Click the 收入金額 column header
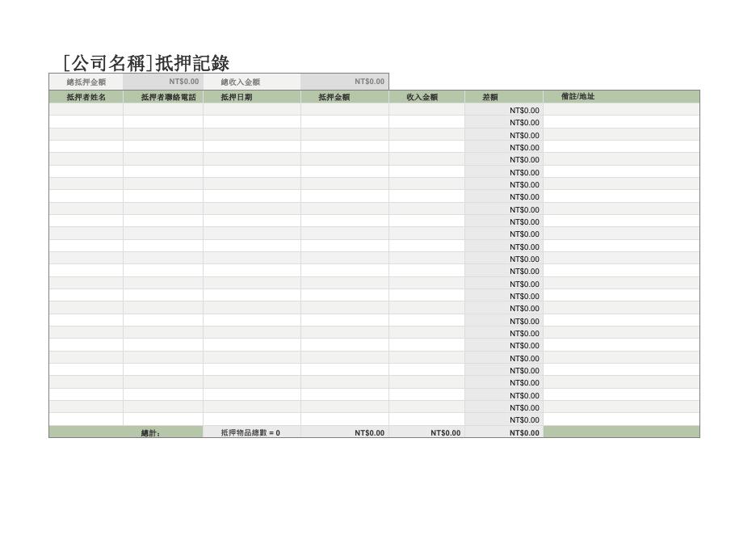The image size is (756, 535). [x=426, y=97]
